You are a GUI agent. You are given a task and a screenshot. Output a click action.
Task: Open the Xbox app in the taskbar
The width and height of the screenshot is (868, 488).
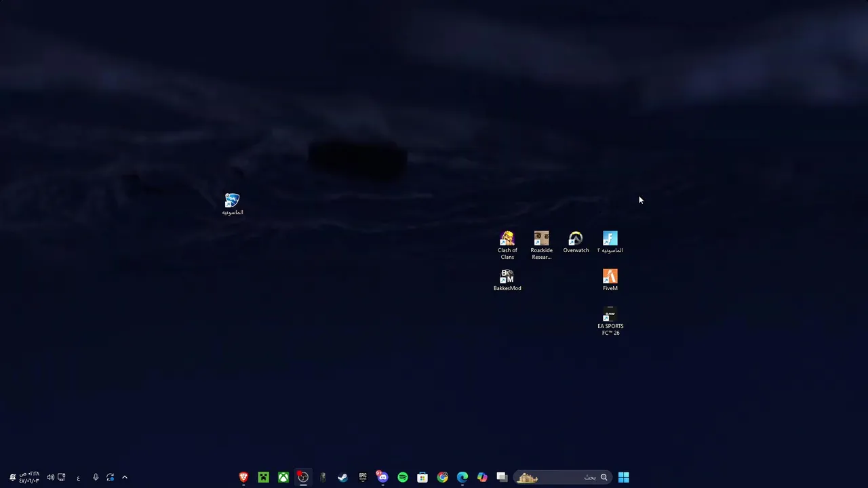pyautogui.click(x=283, y=477)
